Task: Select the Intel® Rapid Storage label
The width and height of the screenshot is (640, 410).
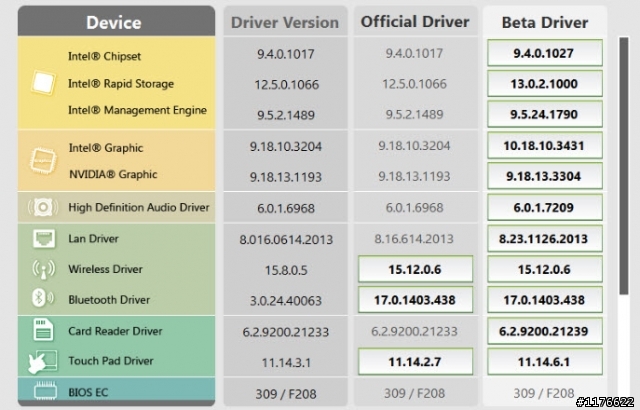Action: click(x=121, y=84)
